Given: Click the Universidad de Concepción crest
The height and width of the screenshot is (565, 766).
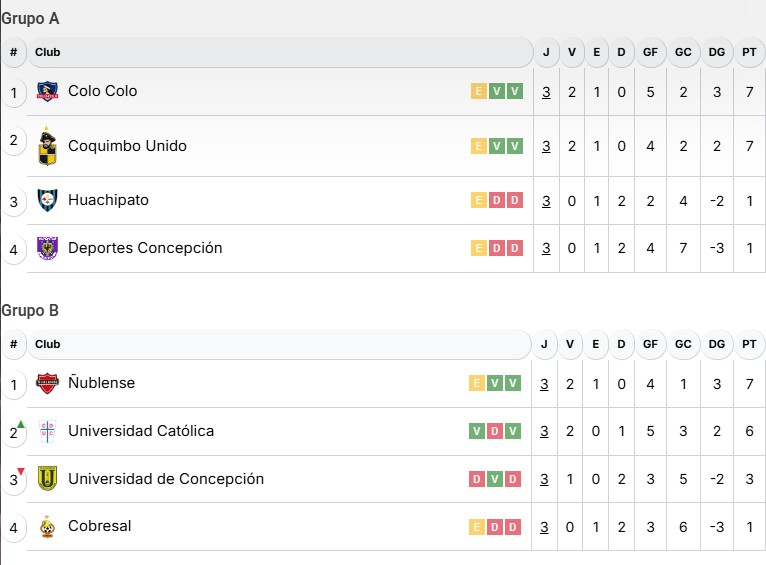Looking at the screenshot, I should tap(47, 479).
